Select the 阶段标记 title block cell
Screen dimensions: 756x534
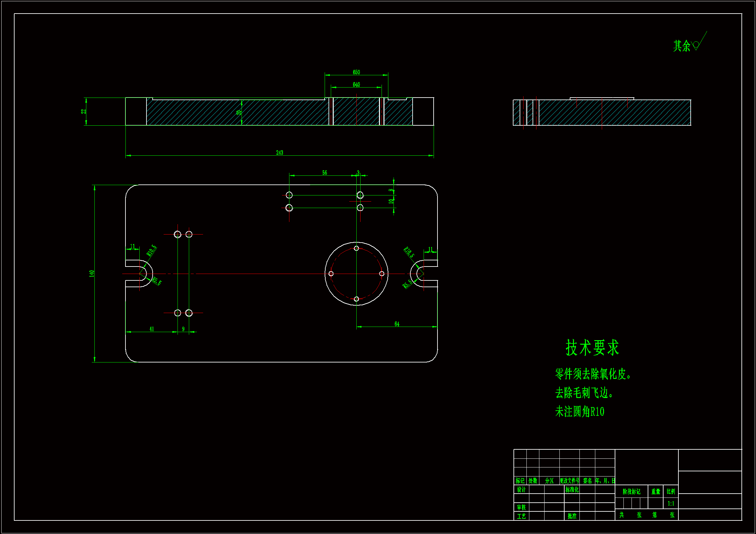(x=631, y=492)
